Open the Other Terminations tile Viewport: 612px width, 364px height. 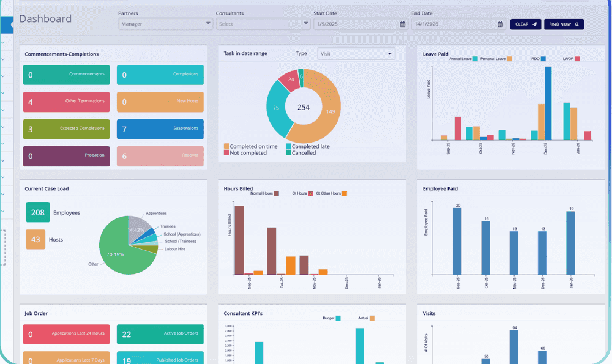[x=66, y=102]
